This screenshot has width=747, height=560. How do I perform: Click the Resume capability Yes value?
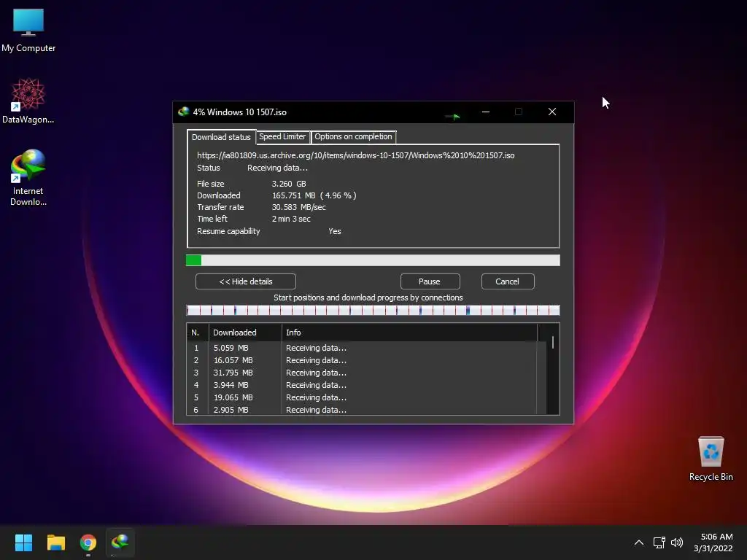[x=334, y=231]
